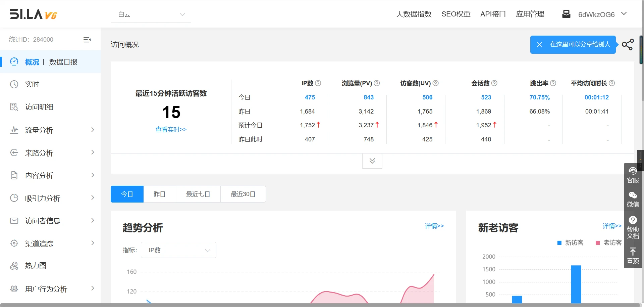Viewport: 644px width, 307px height.
Task: Open the 微信 WeChat floating icon
Action: 633,200
